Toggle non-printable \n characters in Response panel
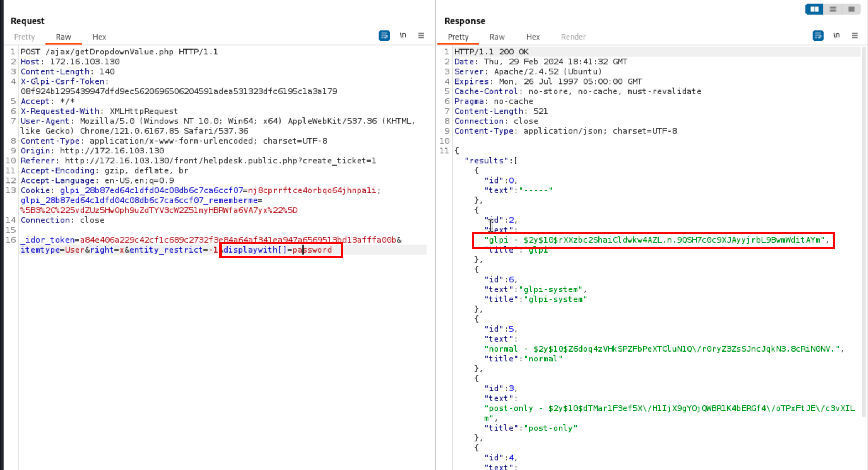This screenshot has width=868, height=470. (x=837, y=35)
